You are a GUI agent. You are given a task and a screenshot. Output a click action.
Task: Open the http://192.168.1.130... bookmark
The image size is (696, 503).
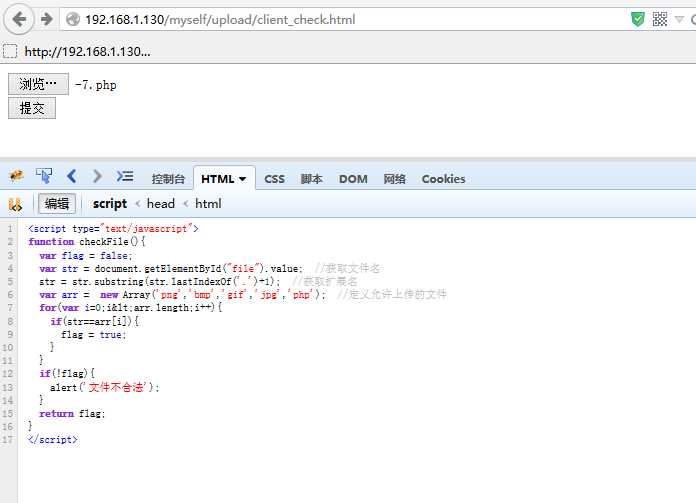point(87,51)
